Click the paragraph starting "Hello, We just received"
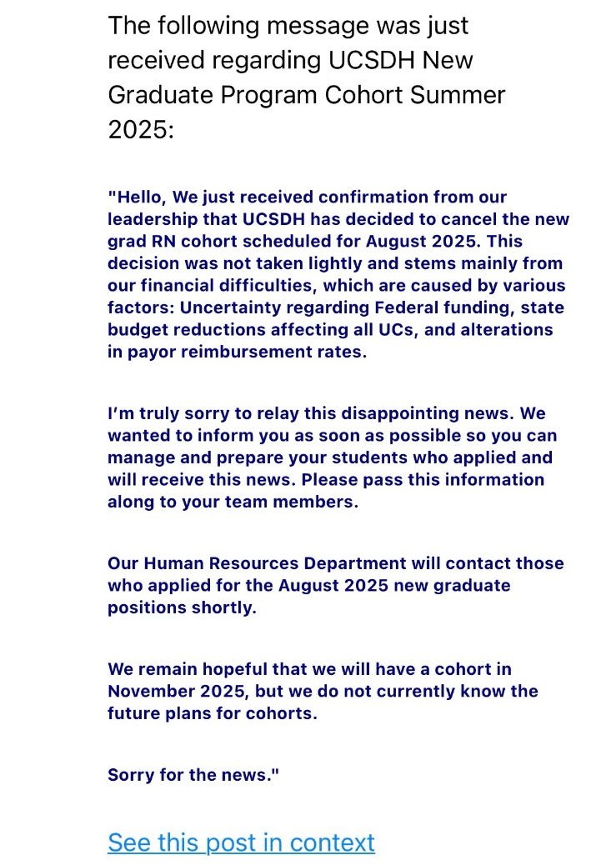 (x=338, y=274)
